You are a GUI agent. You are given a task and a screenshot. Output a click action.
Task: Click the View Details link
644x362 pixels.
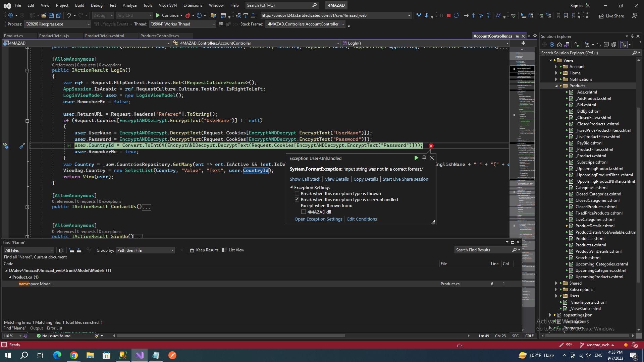point(337,179)
